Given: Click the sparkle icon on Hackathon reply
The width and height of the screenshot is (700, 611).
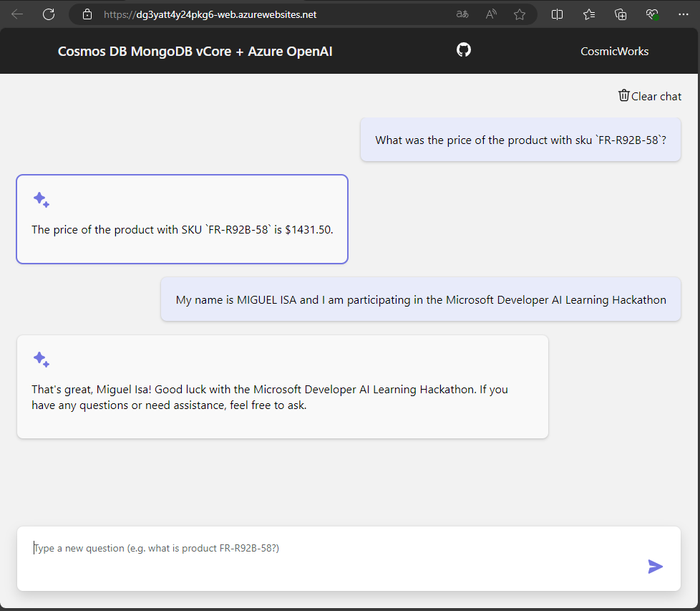Looking at the screenshot, I should coord(41,360).
